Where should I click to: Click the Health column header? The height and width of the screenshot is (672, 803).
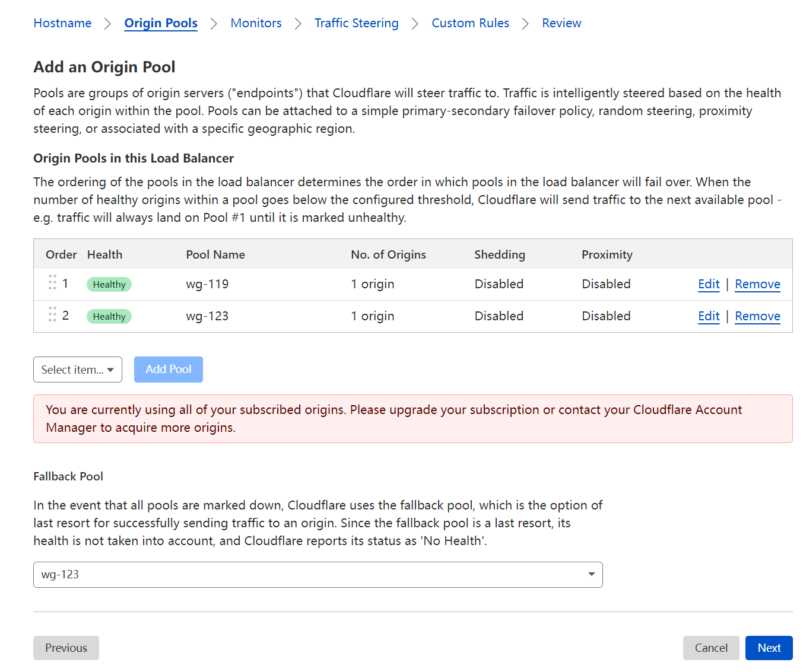[x=104, y=254]
